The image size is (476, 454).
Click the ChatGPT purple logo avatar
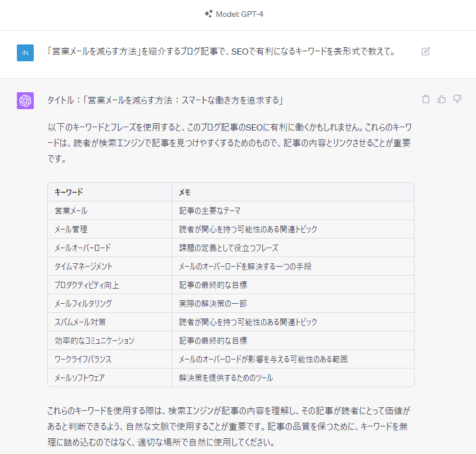(25, 101)
